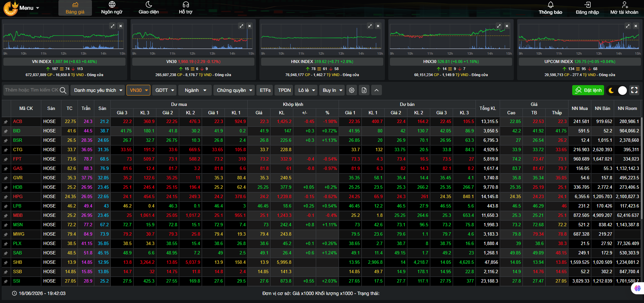Pin the ACB row
Image resolution: width=644 pixels, height=303 pixels.
coord(6,122)
